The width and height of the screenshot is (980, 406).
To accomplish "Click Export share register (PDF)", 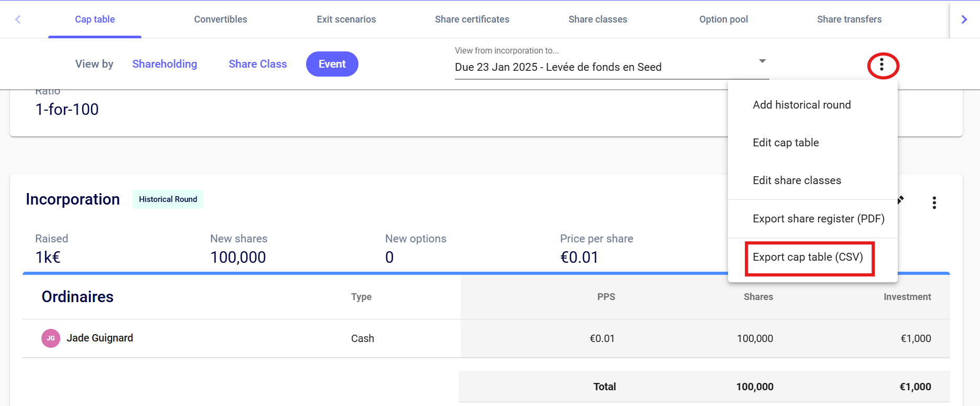I will pos(818,219).
